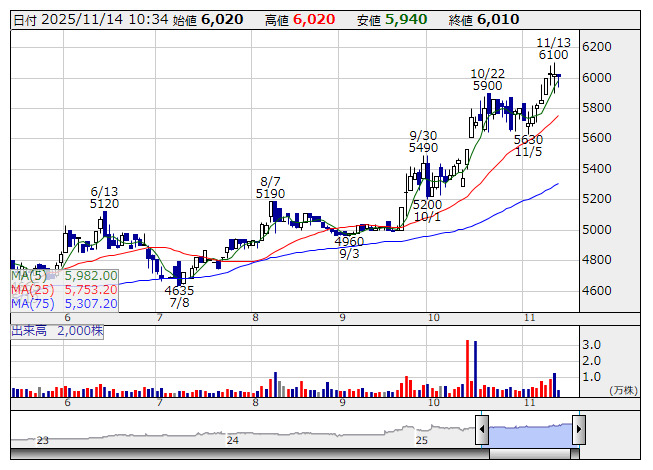Image resolution: width=653 pixels, height=470 pixels.
Task: Click the right range handle arrow
Action: pos(579,429)
